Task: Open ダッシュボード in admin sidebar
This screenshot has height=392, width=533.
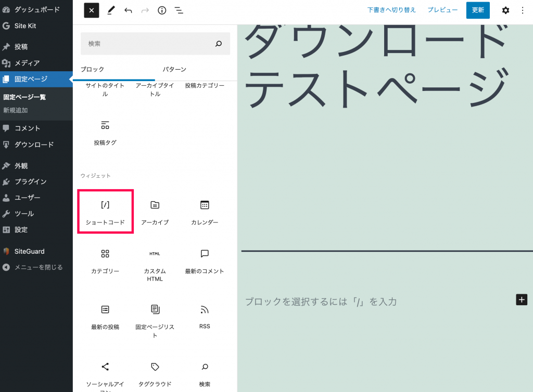Action: (36, 9)
